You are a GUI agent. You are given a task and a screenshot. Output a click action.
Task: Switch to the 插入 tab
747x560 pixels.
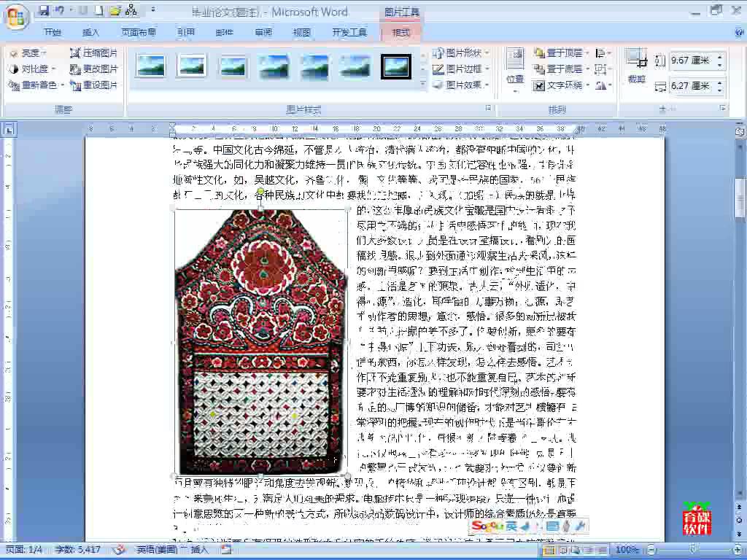coord(90,32)
